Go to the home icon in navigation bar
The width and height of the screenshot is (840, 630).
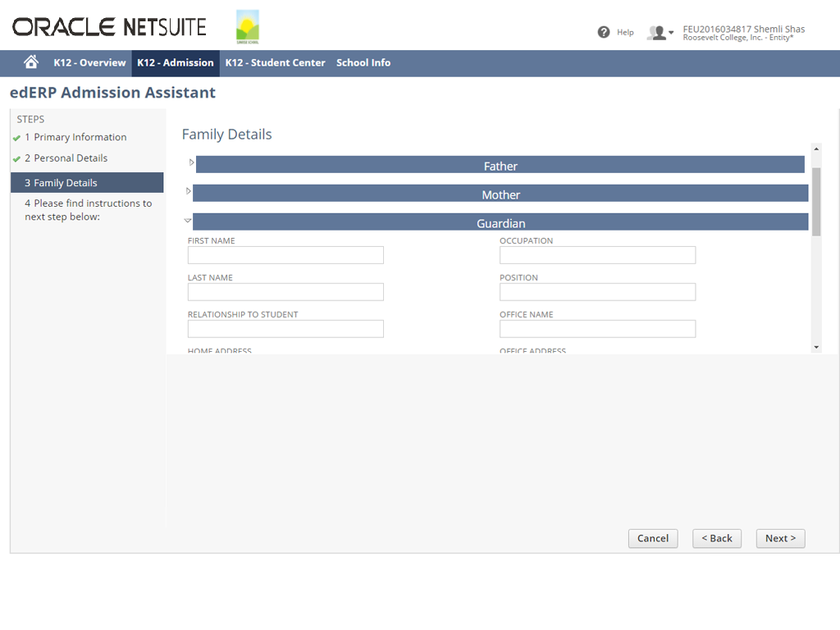point(31,62)
